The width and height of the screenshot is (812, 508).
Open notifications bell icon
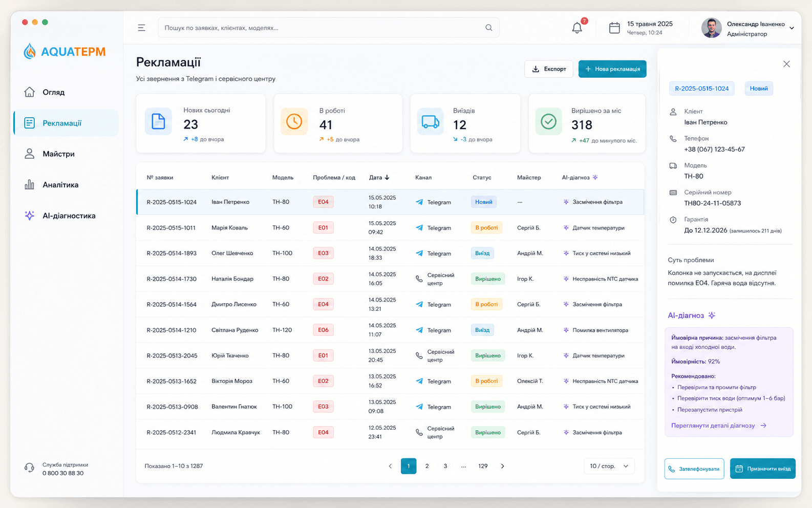click(x=577, y=28)
